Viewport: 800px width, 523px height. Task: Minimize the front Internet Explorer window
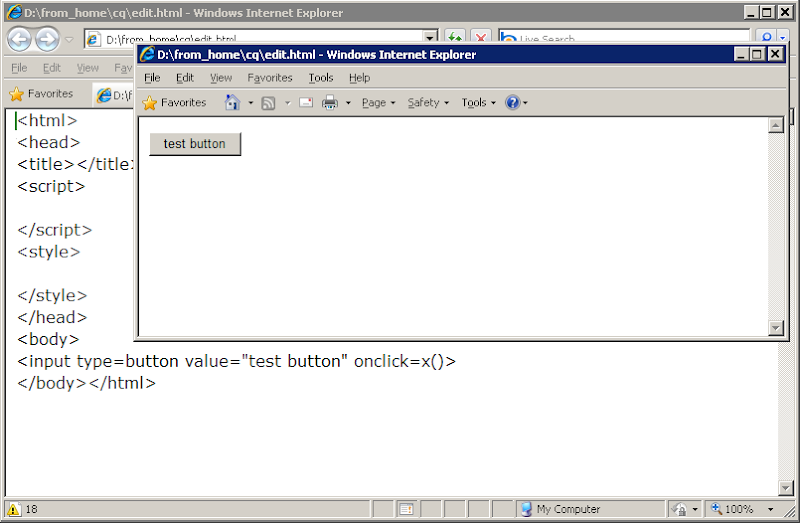[x=741, y=54]
